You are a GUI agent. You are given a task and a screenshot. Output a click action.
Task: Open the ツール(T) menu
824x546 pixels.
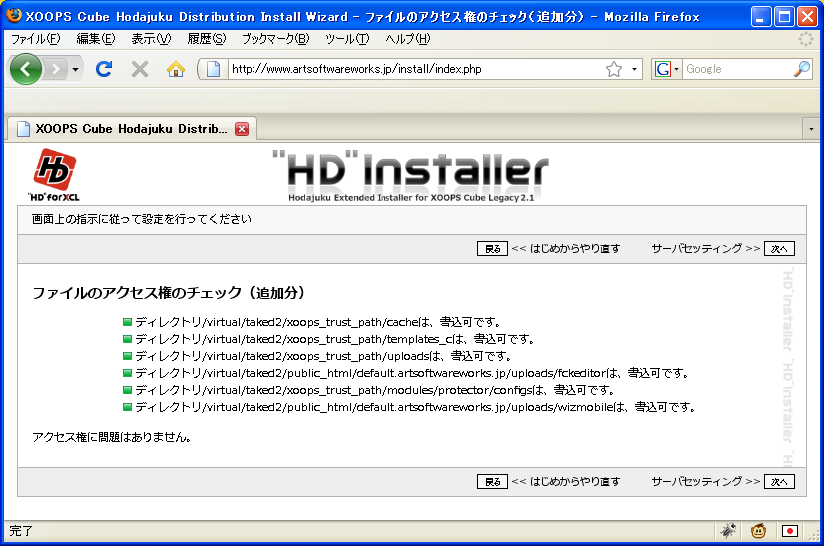[347, 39]
